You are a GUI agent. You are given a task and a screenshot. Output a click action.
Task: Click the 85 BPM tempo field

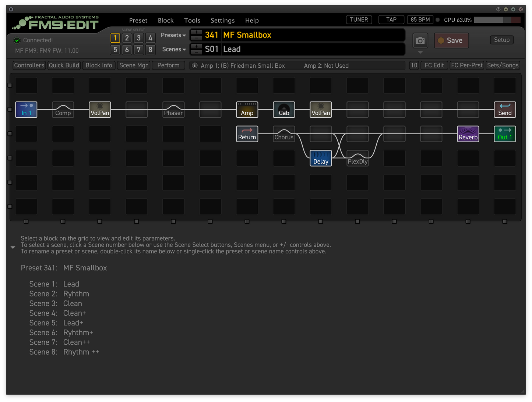(420, 20)
